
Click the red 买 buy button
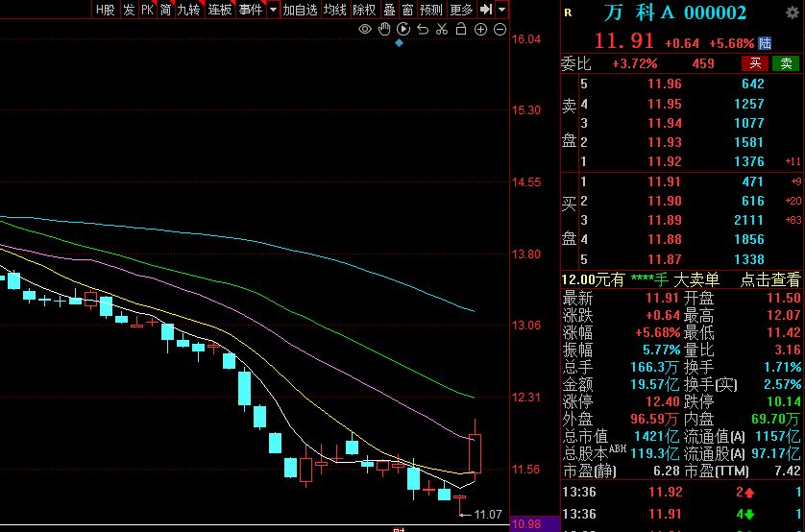tap(755, 63)
